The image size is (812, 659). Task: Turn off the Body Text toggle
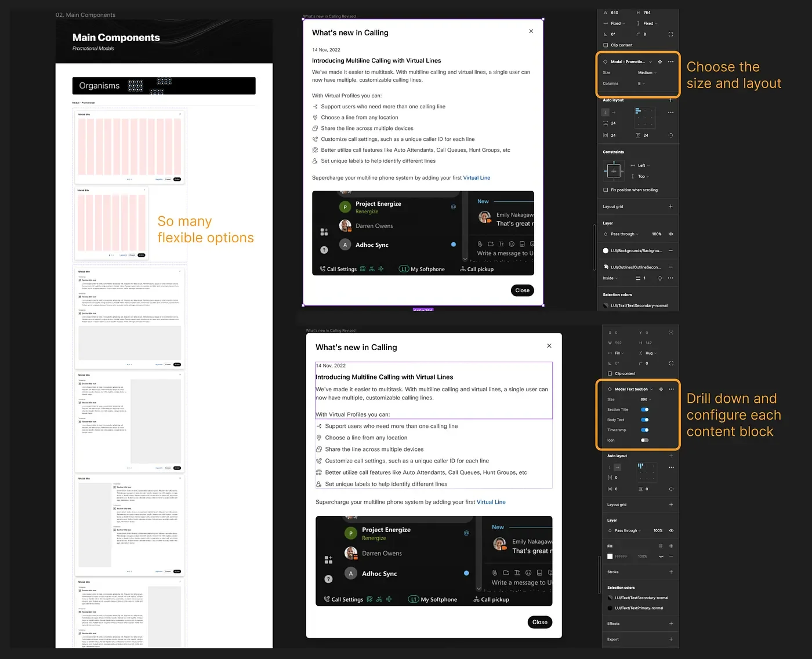644,420
